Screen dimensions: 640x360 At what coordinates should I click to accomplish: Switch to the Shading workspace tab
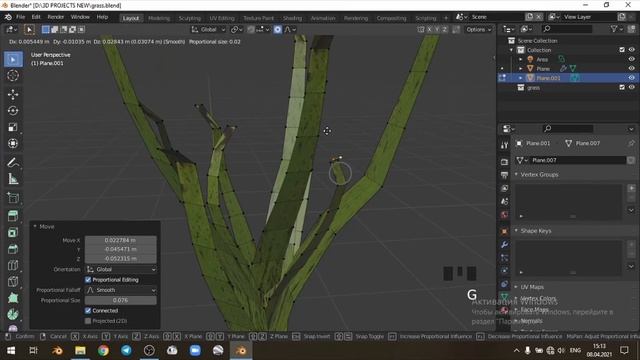coord(292,18)
